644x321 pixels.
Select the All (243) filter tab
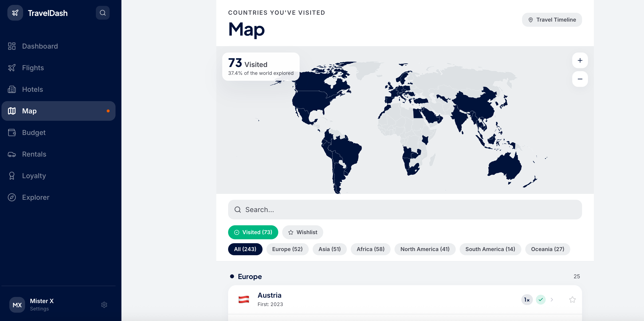click(x=245, y=249)
